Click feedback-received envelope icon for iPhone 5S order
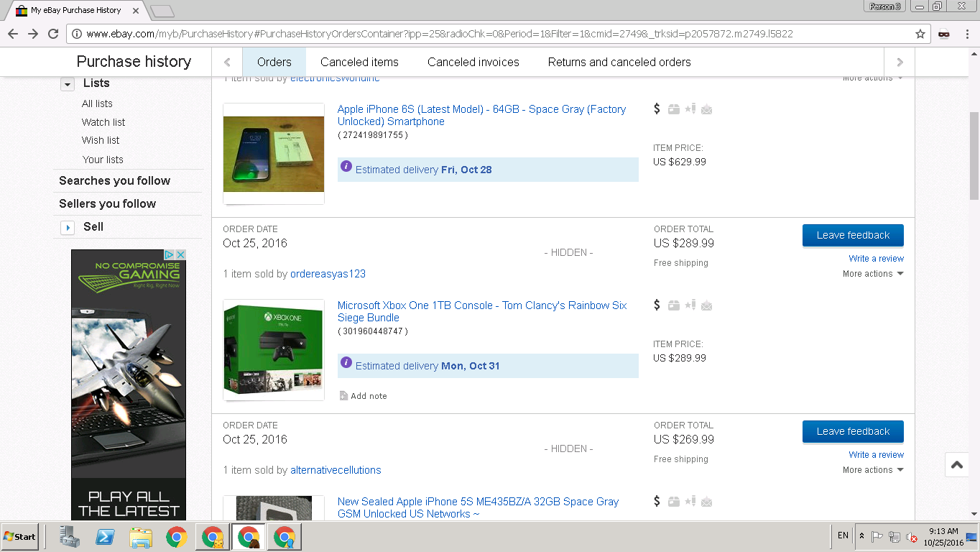 pyautogui.click(x=707, y=502)
